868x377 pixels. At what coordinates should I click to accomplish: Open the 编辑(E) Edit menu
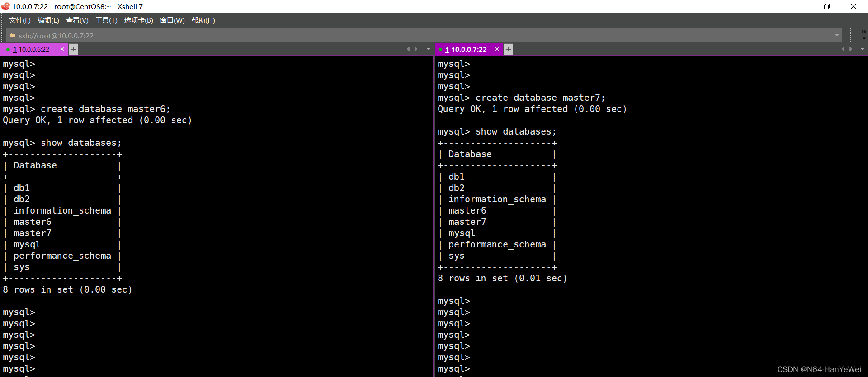(48, 20)
